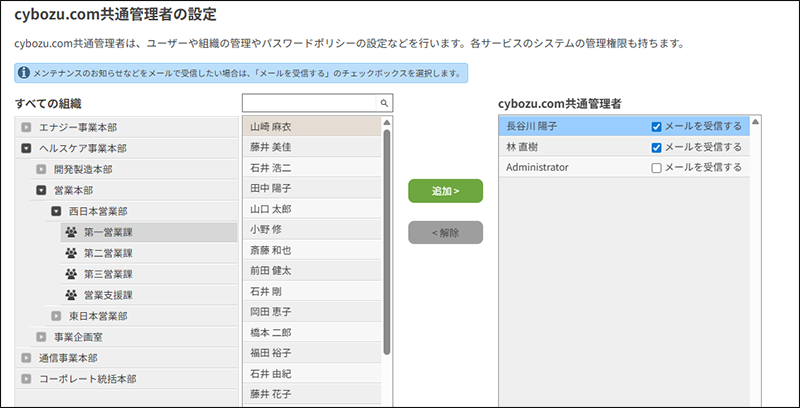Select user 橋本 二郎 in the list

click(x=312, y=333)
